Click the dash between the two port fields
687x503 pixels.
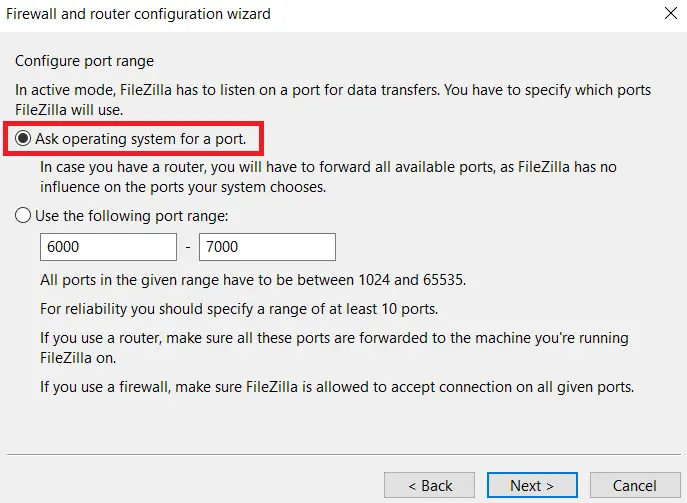pyautogui.click(x=188, y=248)
